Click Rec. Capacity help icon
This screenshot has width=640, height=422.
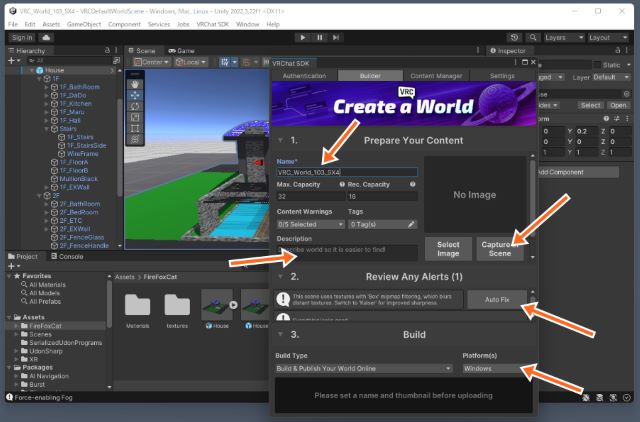point(413,184)
